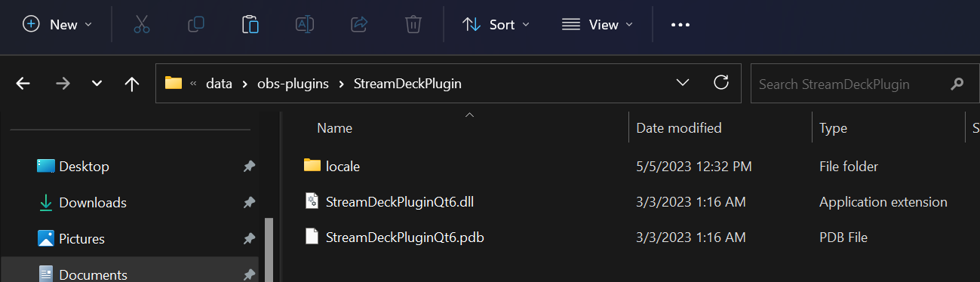
Task: Expand the address bar history chevron
Action: [683, 83]
